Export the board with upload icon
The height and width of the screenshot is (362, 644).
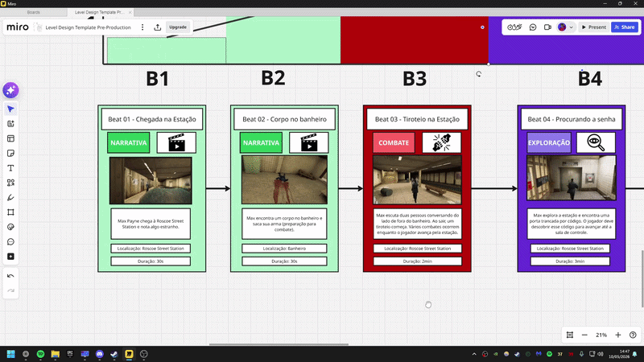pos(157,27)
